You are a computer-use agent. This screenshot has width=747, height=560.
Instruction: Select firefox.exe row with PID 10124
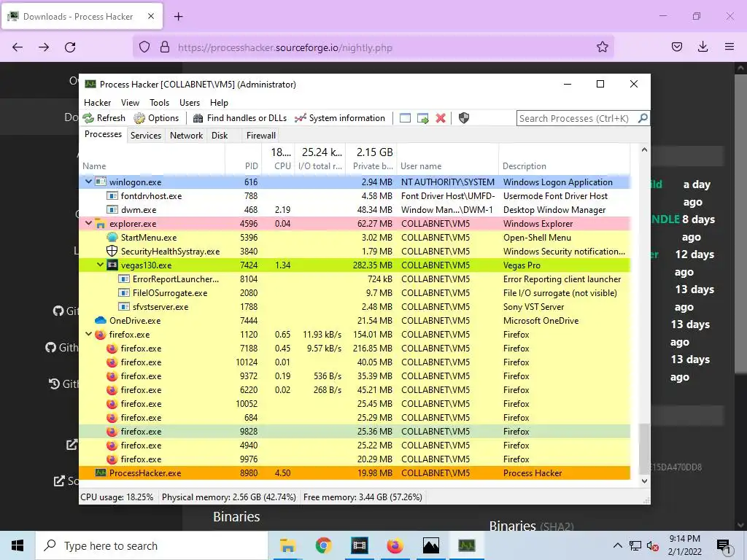[355, 362]
